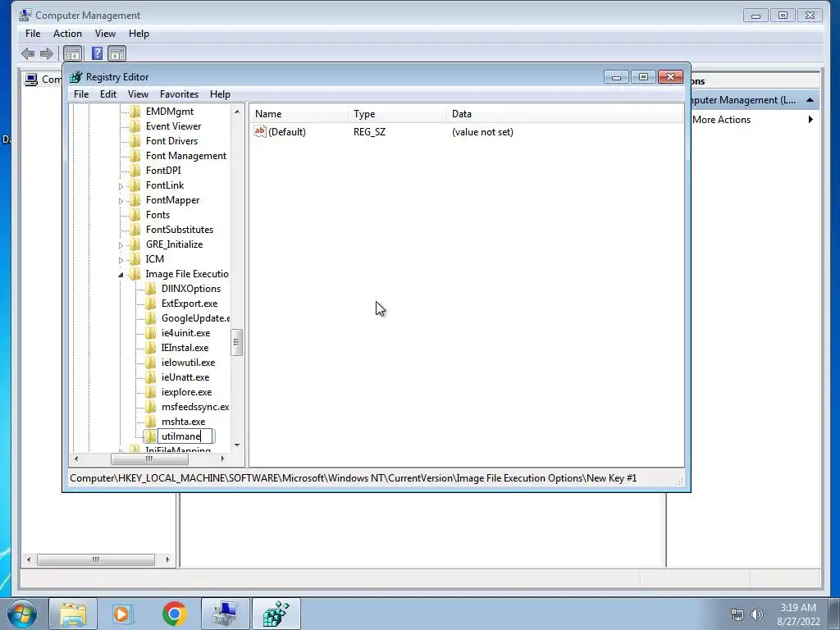Select the DllNXOptions subkey folder icon
This screenshot has width=840, height=630.
tap(151, 289)
